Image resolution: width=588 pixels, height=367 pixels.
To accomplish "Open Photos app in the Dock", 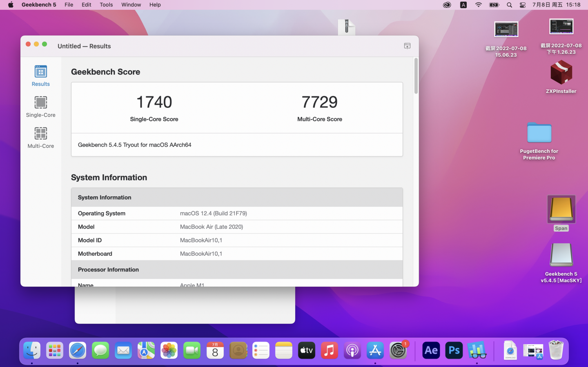I will 169,350.
